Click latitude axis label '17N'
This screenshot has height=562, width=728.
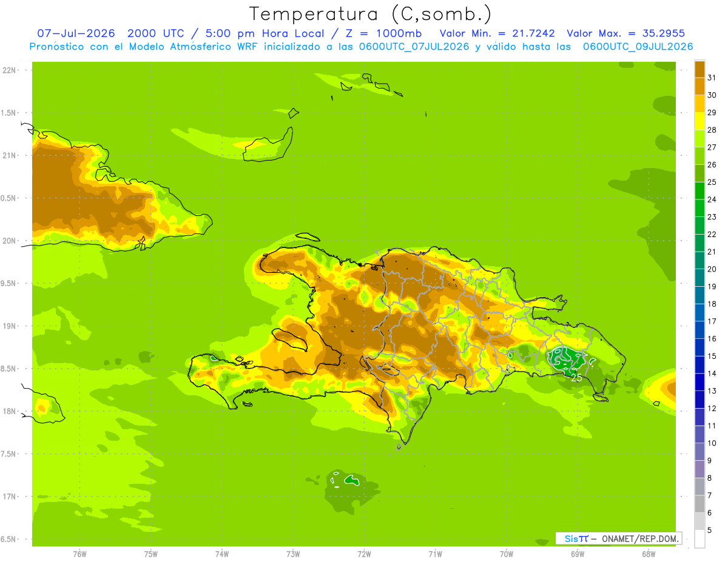10,497
